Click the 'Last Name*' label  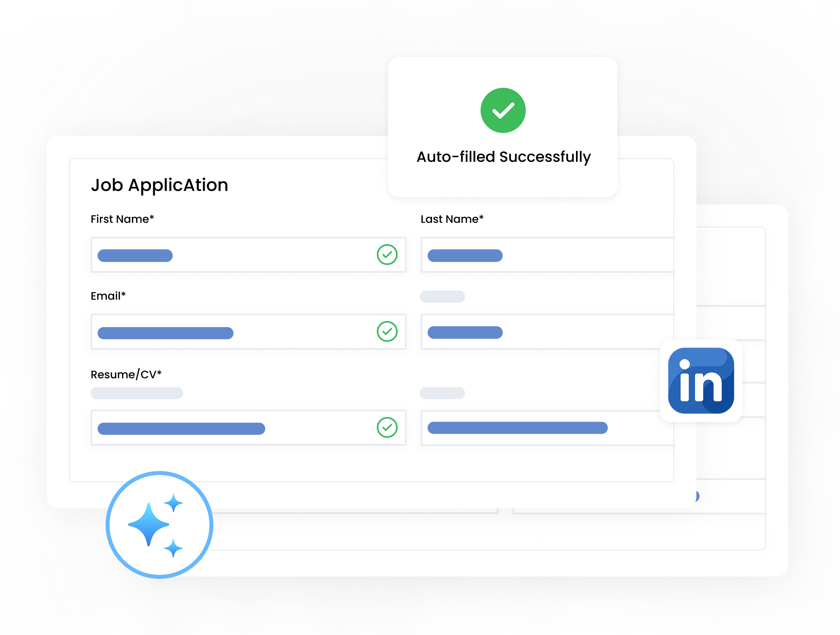click(x=452, y=219)
